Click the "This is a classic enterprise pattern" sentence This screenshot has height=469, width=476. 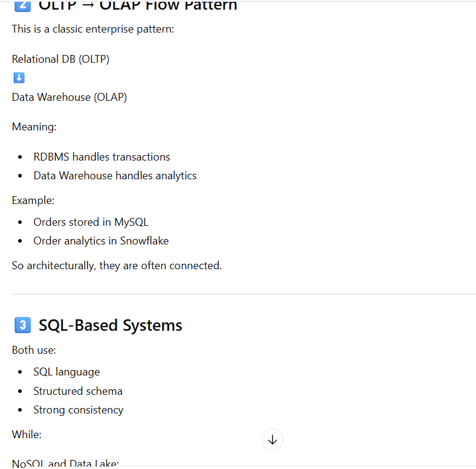click(92, 28)
